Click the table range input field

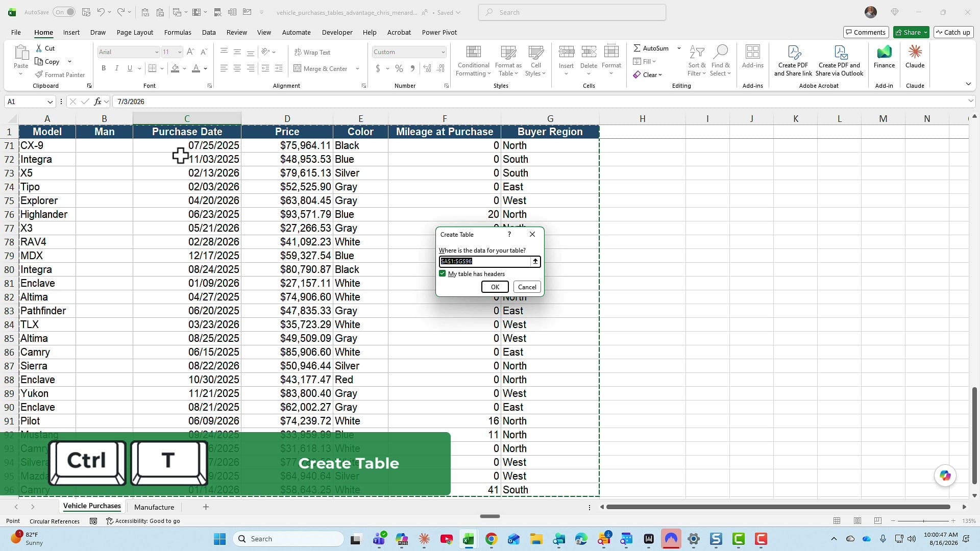(x=485, y=261)
